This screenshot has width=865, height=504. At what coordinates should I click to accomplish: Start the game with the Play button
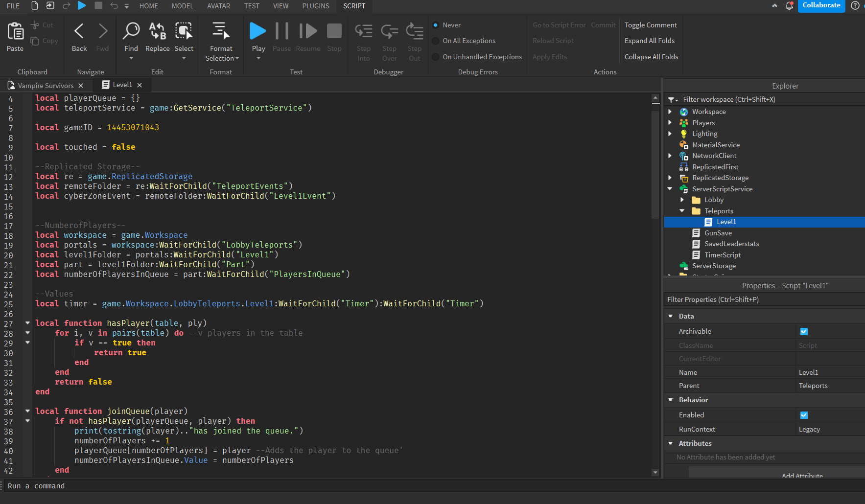[258, 31]
